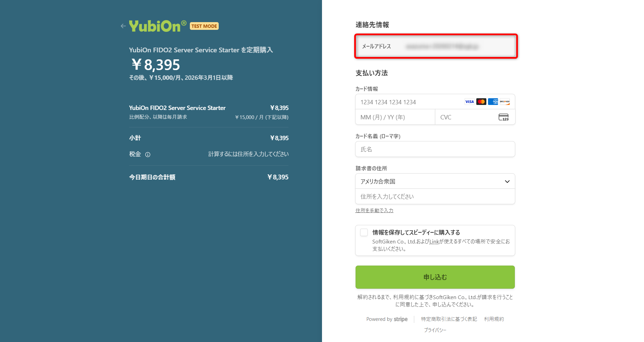Expand country list using the chevron arrow
This screenshot has height=342, width=644.
click(x=507, y=181)
